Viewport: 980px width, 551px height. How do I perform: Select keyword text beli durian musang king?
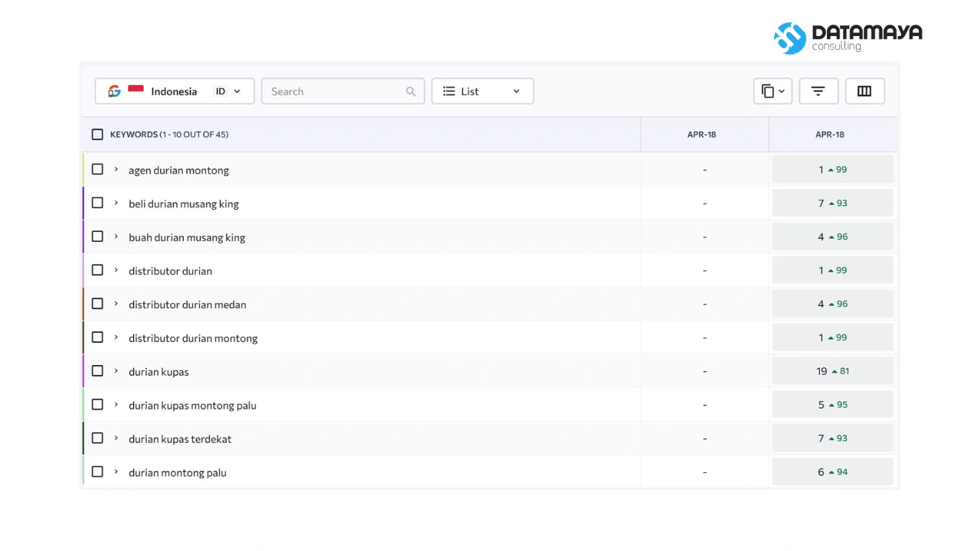click(x=184, y=204)
